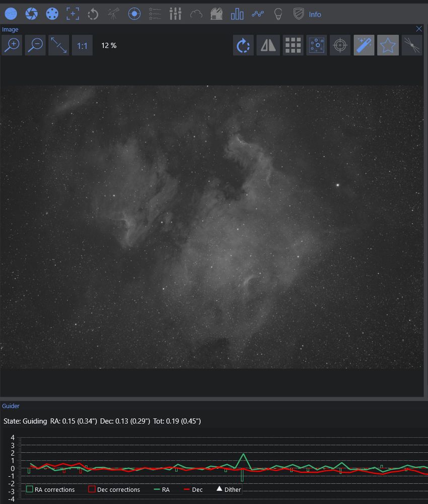Open the nine-tile grid mosaic view

293,45
